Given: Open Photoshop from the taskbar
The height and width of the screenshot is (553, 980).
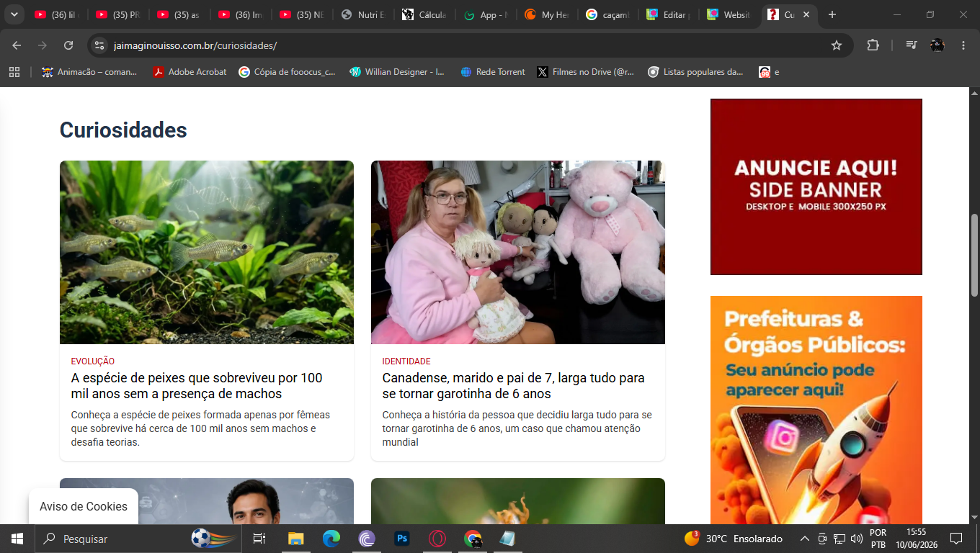Looking at the screenshot, I should click(402, 539).
